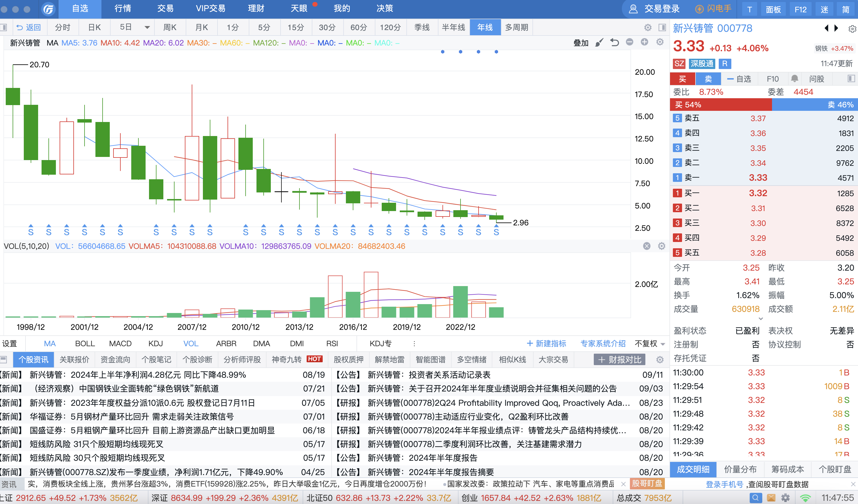Open the 神奇九转 tab
The width and height of the screenshot is (858, 504).
297,360
